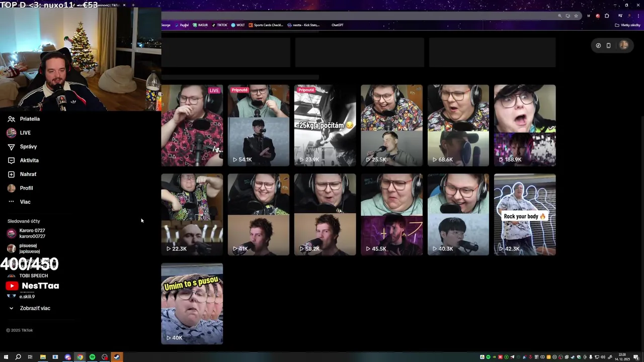Screen dimensions: 644x362
Task: Open Správy messages in the sidebar
Action: tap(28, 146)
